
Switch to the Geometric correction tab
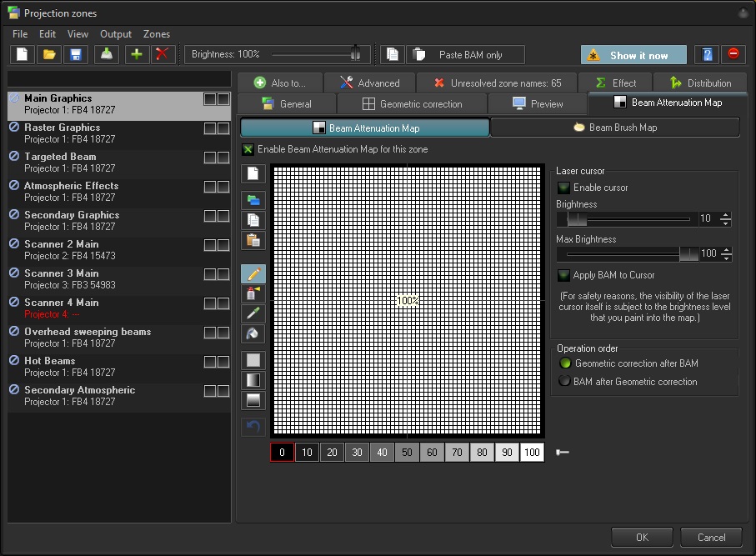(412, 104)
